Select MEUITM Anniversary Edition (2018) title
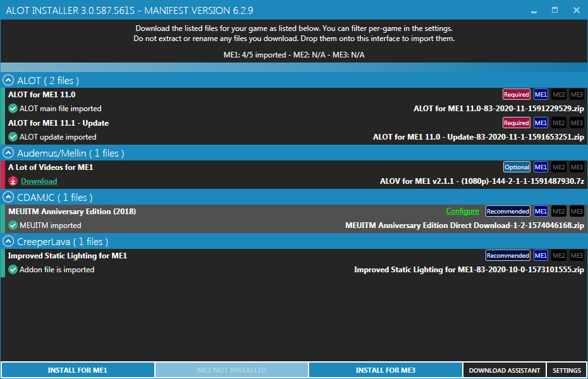Viewport: 588px width, 379px height. (72, 211)
